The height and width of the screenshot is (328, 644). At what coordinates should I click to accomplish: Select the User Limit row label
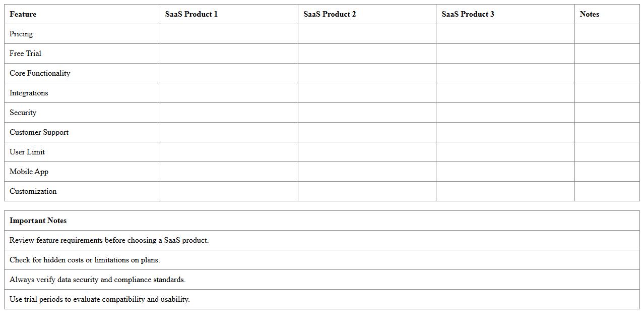(x=27, y=152)
